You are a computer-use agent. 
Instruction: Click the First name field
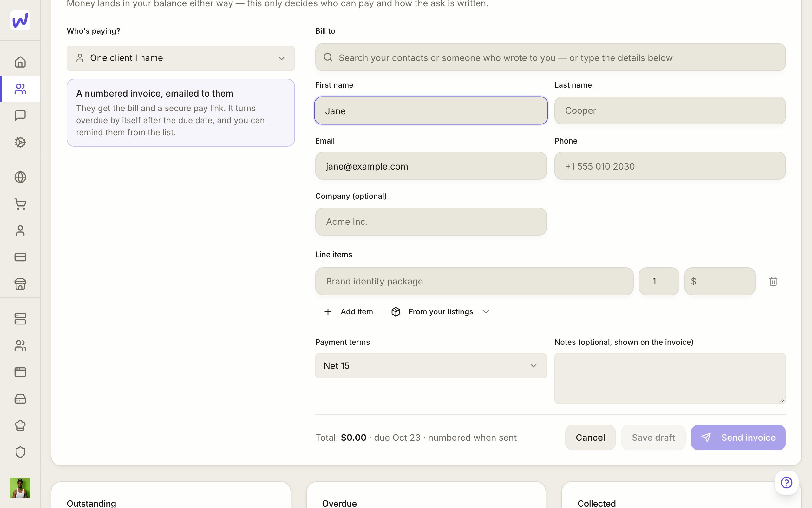[x=431, y=110]
